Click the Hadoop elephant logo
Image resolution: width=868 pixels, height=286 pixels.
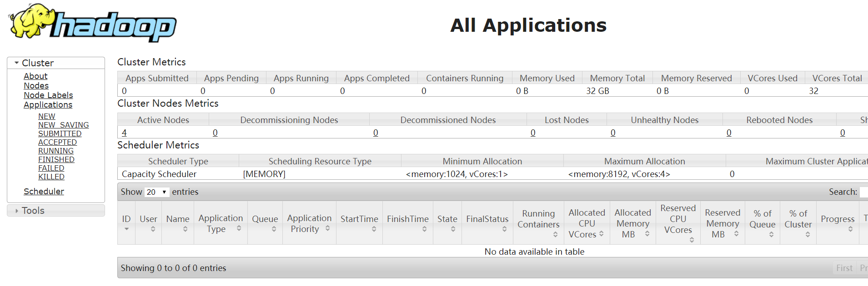click(x=93, y=23)
